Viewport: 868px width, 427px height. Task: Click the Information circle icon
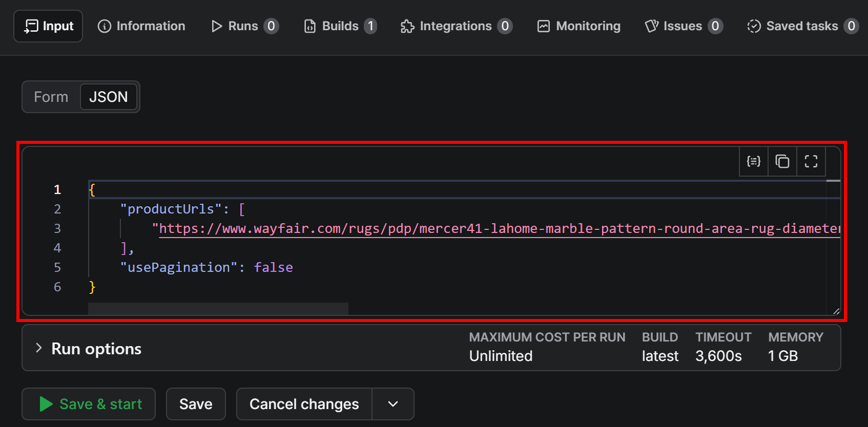tap(105, 26)
